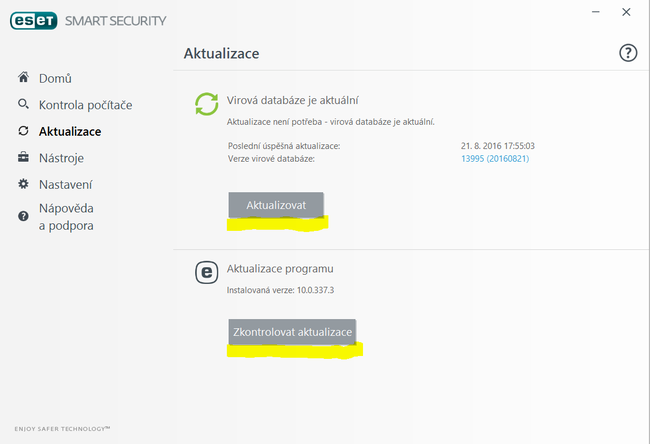Click the green update status icon
The height and width of the screenshot is (444, 650).
(206, 104)
